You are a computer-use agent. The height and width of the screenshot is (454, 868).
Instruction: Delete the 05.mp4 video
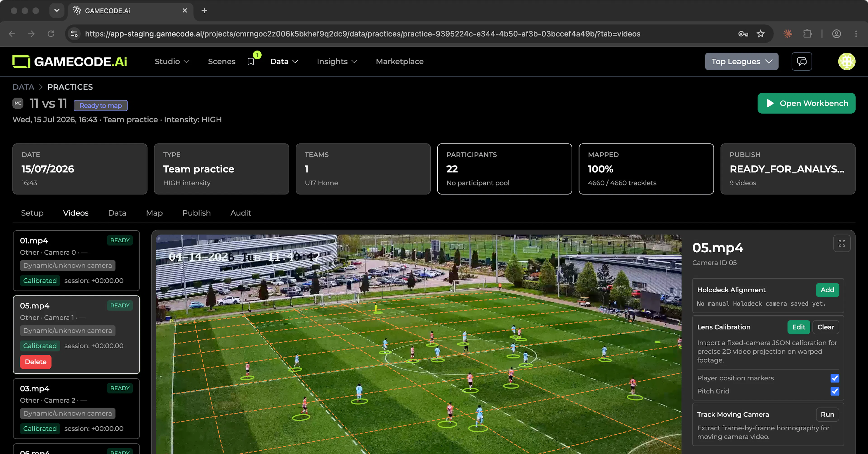coord(36,362)
